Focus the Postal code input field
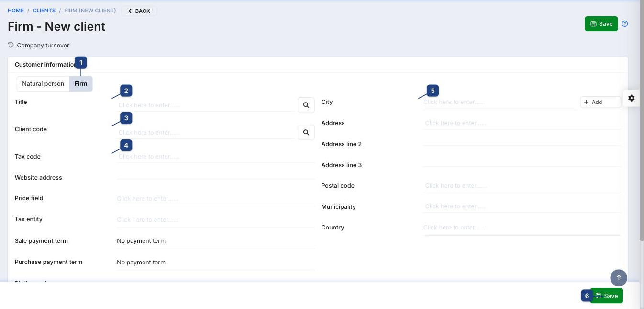 [522, 186]
